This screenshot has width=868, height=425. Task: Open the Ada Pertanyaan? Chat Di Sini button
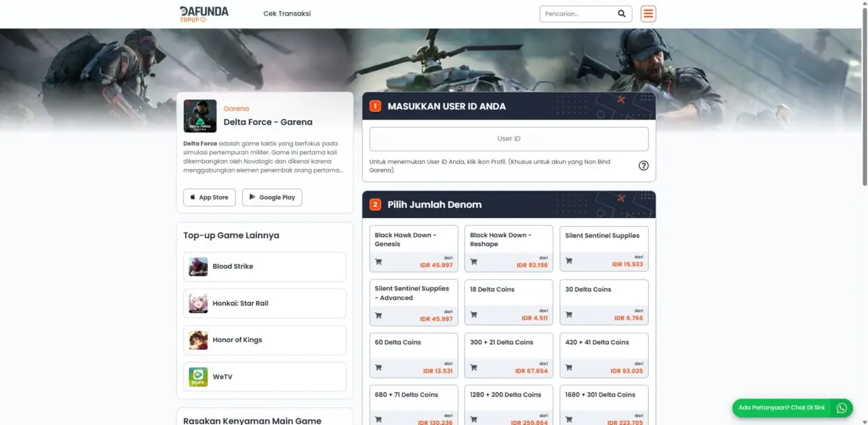[792, 408]
